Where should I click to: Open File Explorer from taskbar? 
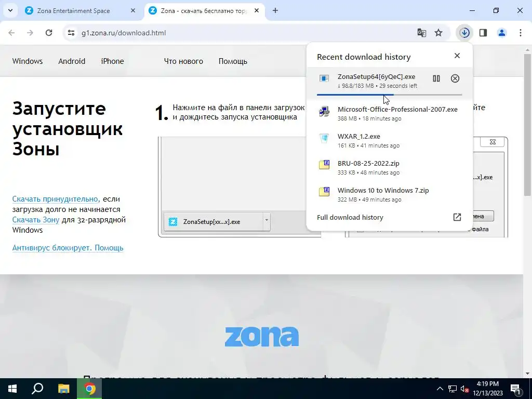[63, 389]
